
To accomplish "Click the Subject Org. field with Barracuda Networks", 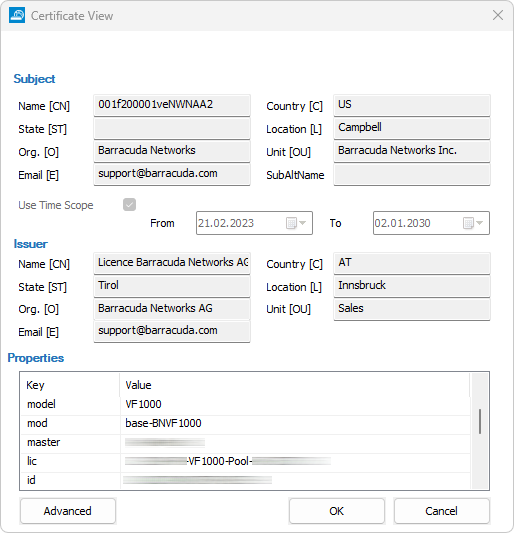I will pyautogui.click(x=172, y=151).
